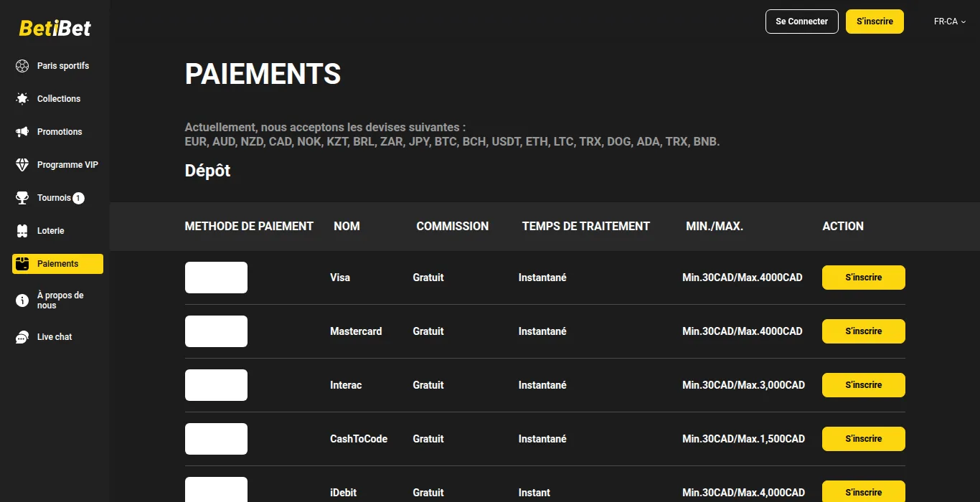This screenshot has width=980, height=502.
Task: Click the soccer ball icon for Paris sportifs
Action: click(22, 66)
